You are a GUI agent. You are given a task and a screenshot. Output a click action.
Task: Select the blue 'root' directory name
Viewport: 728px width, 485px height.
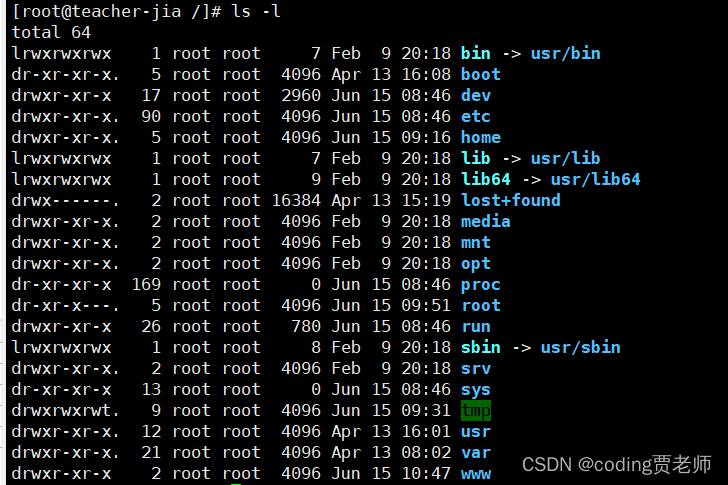pos(481,305)
